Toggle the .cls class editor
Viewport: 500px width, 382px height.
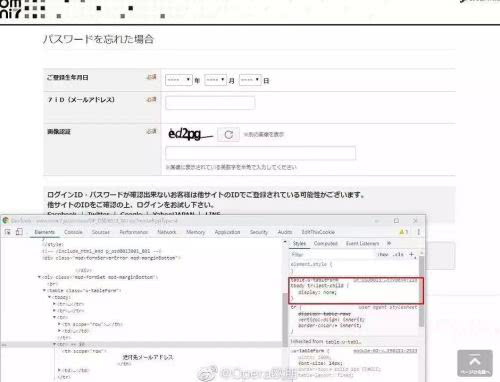(398, 255)
